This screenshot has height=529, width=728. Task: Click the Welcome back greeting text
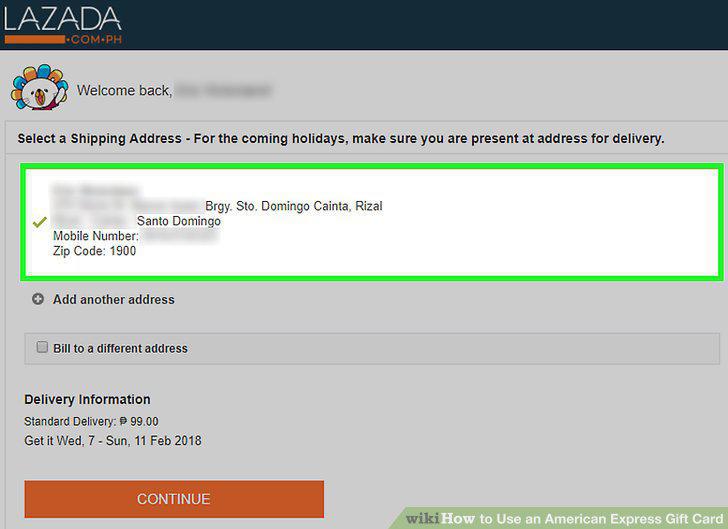124,90
